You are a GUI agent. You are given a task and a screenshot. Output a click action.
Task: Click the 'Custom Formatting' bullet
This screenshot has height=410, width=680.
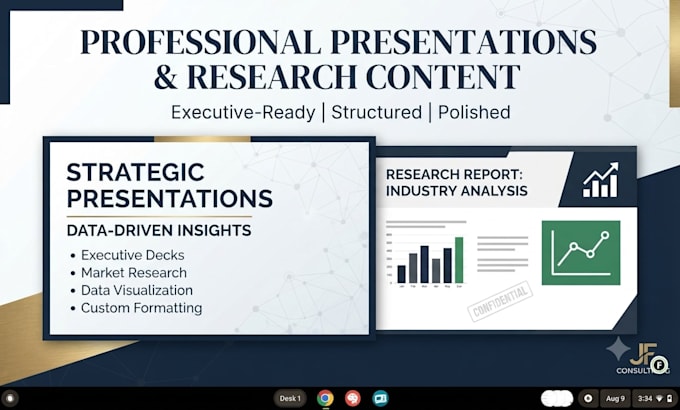[141, 308]
